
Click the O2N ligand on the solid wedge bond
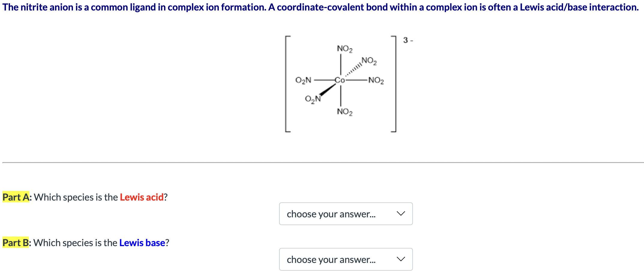pyautogui.click(x=313, y=99)
